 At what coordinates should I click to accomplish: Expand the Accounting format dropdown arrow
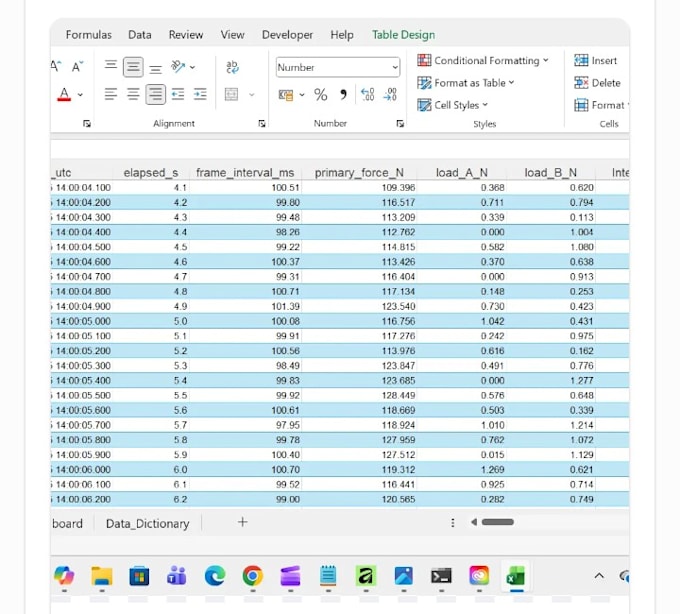pos(302,95)
